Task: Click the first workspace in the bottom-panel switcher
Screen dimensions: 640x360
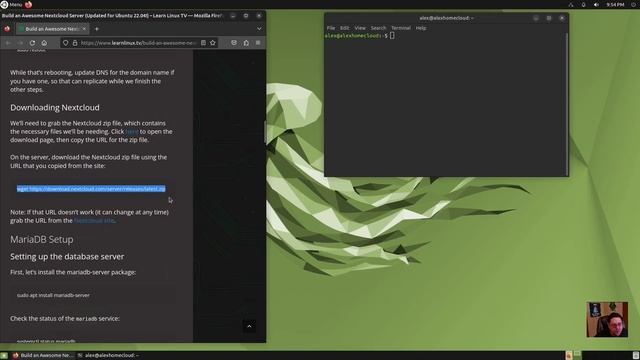Action: pos(569,355)
